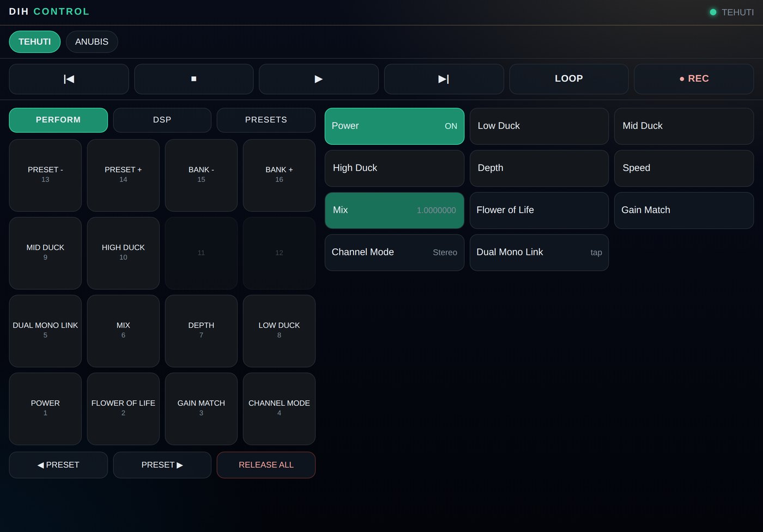Change Channel Mode from Stereo
This screenshot has width=763, height=532.
(395, 253)
